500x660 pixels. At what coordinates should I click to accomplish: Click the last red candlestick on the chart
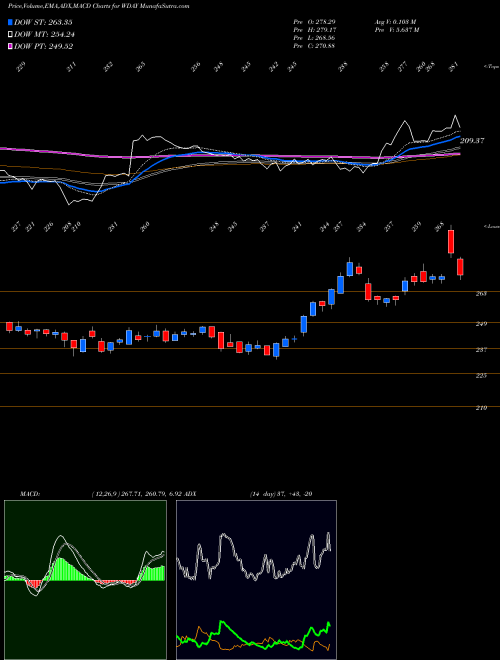(460, 267)
